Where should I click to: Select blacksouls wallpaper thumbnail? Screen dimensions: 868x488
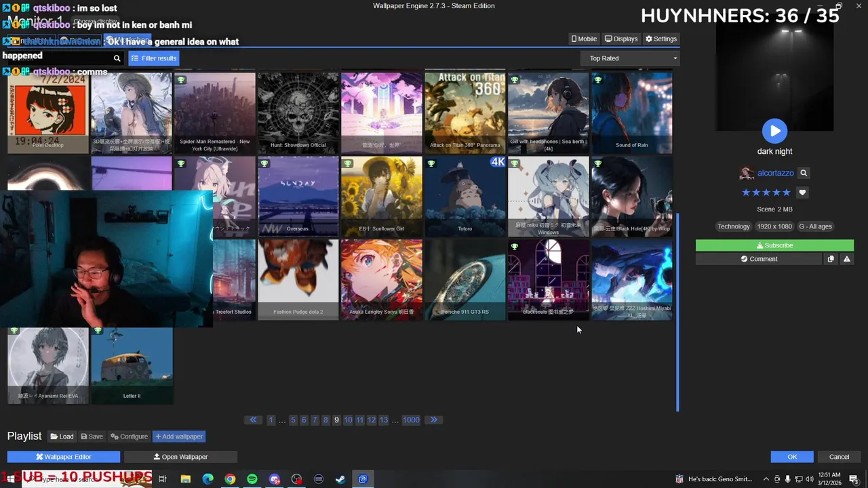click(549, 280)
